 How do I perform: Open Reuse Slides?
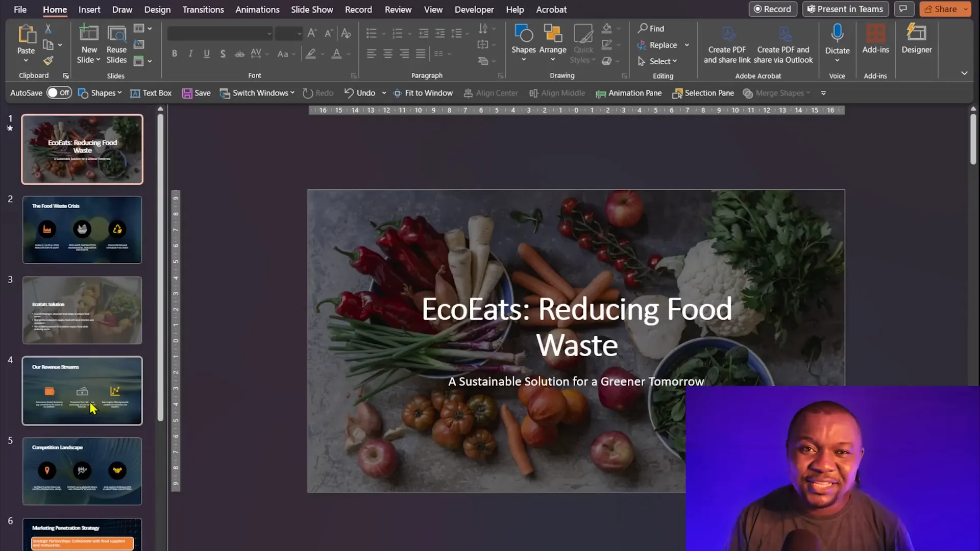tap(116, 44)
